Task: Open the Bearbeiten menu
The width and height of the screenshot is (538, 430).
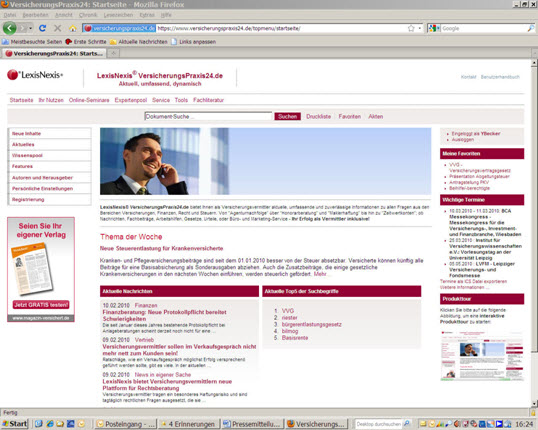Action: (x=36, y=15)
